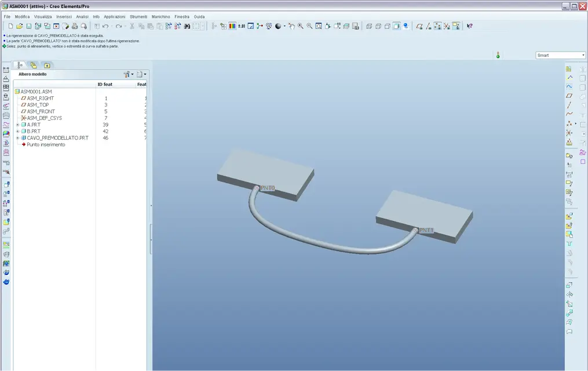This screenshot has width=588, height=371.
Task: Click the datum plane tool in right toolbar
Action: pyautogui.click(x=569, y=96)
